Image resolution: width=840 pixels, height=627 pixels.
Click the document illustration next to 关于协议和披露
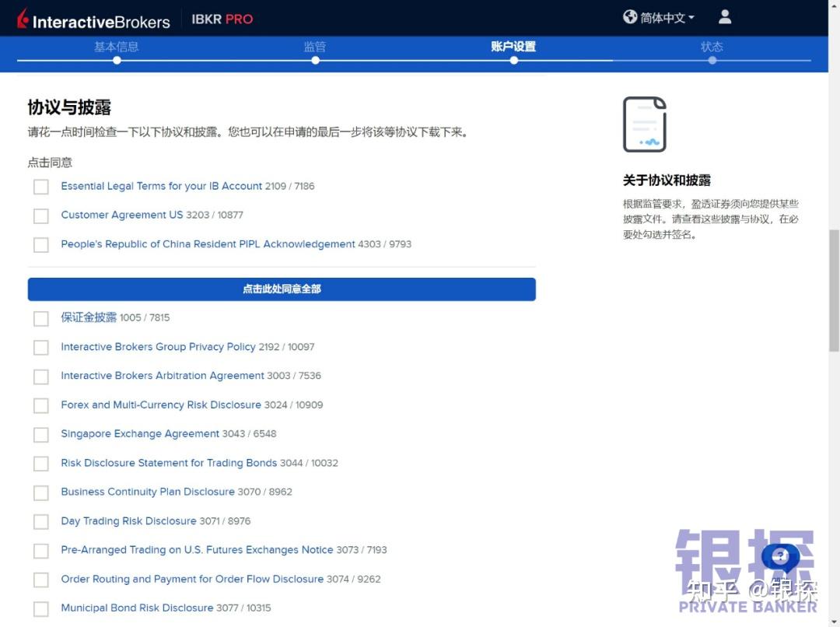coord(645,123)
